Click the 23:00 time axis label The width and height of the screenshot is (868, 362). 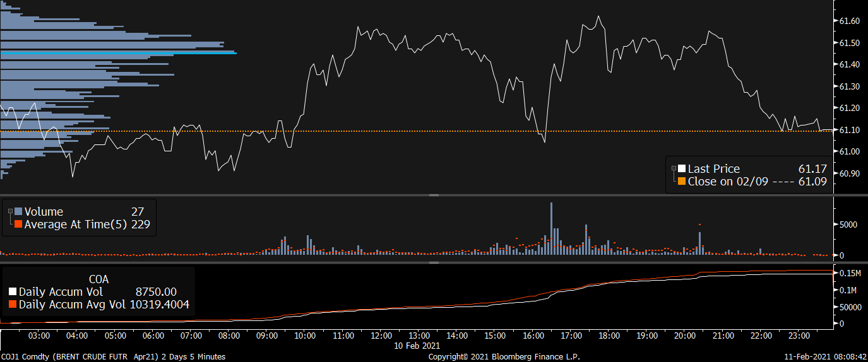click(x=799, y=336)
